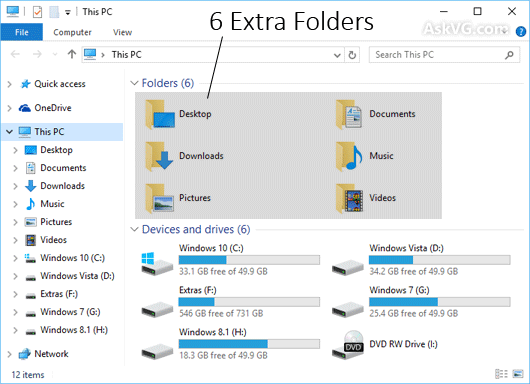
Task: Expand Windows 10 (C:) tree node
Action: [15, 258]
